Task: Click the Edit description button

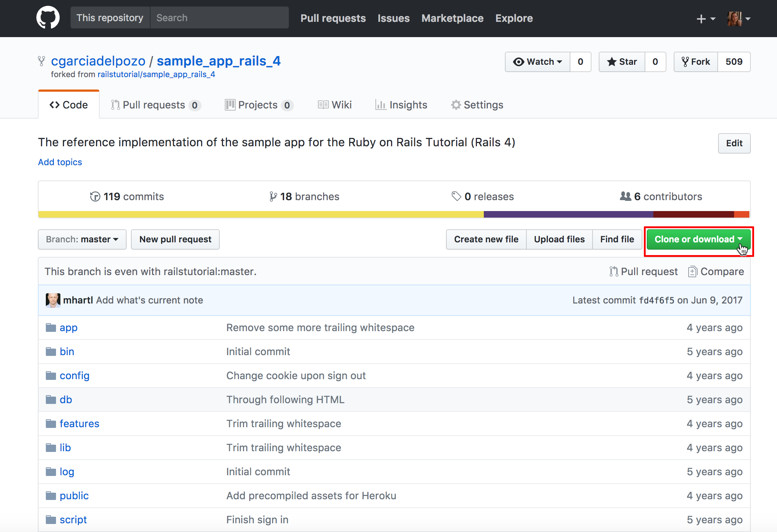Action: coord(734,143)
